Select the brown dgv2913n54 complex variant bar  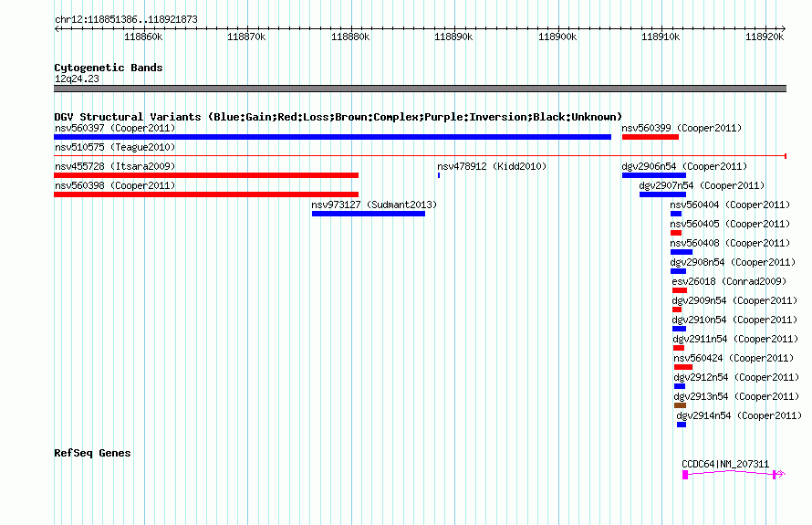(681, 405)
